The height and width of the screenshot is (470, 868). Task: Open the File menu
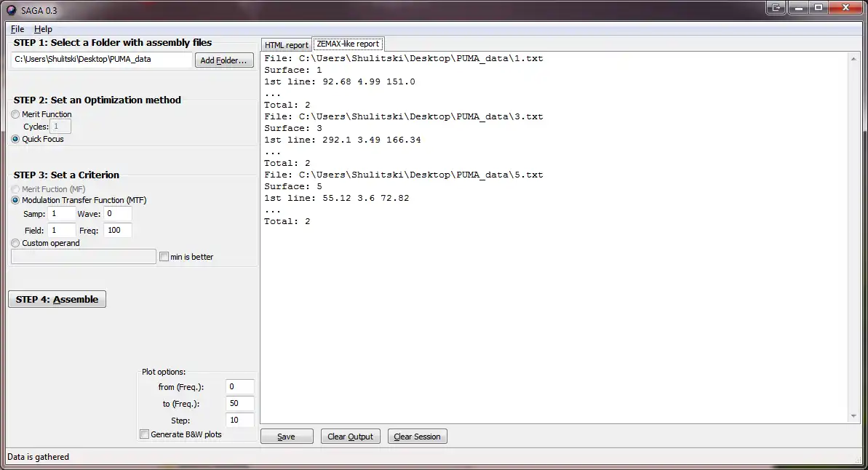tap(17, 29)
